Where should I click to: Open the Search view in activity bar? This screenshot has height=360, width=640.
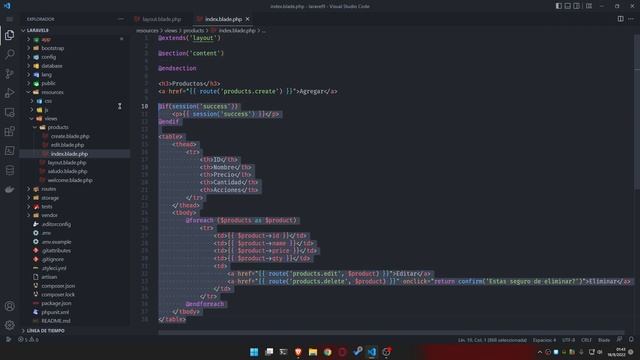(9, 54)
